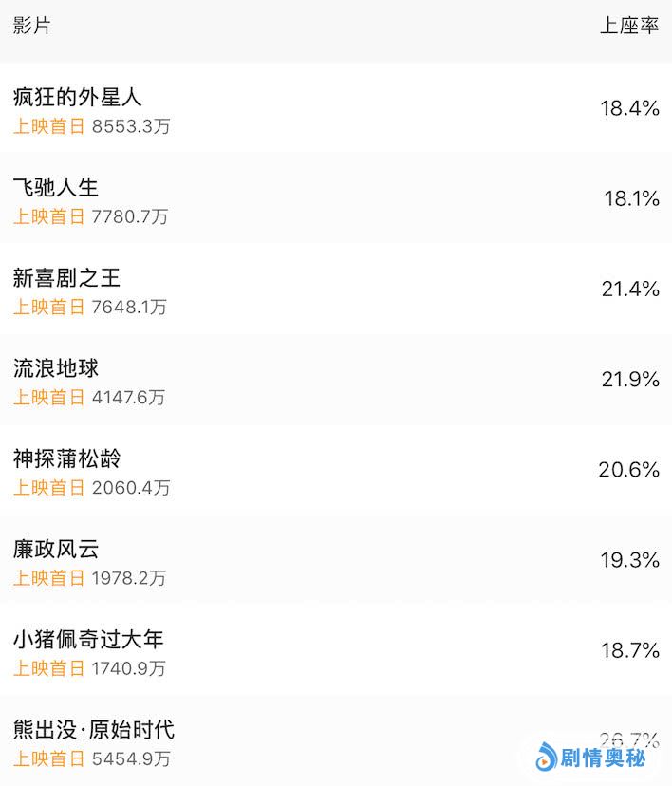The height and width of the screenshot is (786, 672).
Task: Open the 疯狂的外星人 movie title
Action: [78, 97]
